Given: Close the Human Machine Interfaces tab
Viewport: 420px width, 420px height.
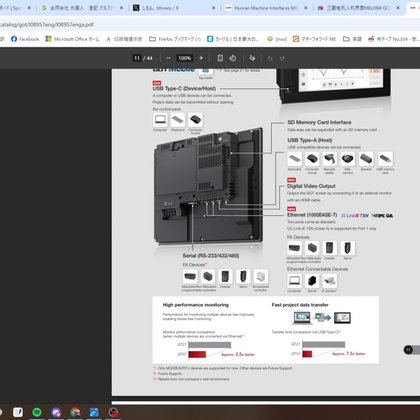Looking at the screenshot, I should 306,8.
